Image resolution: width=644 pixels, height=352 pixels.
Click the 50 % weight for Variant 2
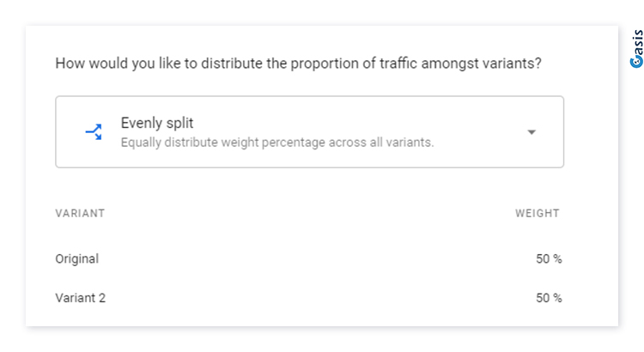tap(549, 298)
